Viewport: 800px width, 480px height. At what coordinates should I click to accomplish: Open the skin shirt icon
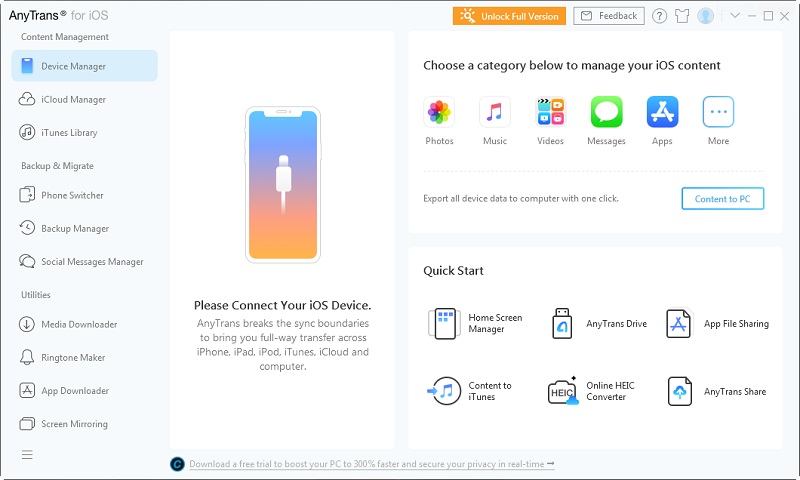(x=682, y=16)
